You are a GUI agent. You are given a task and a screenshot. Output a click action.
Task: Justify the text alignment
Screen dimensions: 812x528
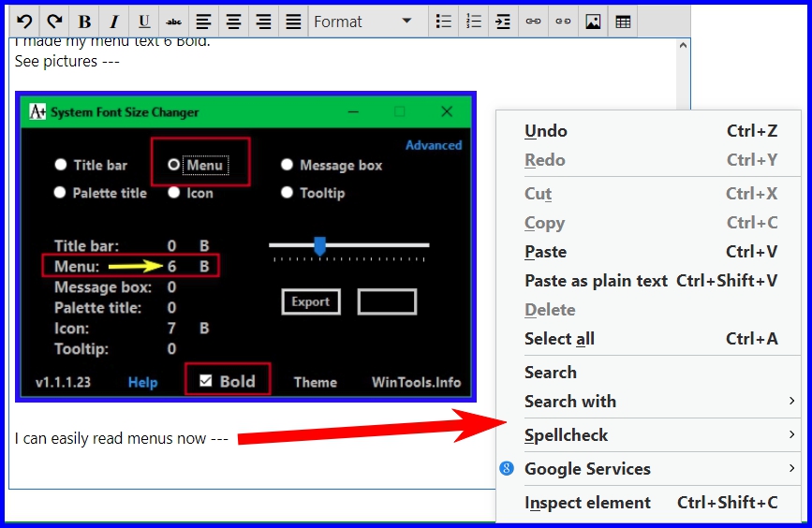(293, 22)
